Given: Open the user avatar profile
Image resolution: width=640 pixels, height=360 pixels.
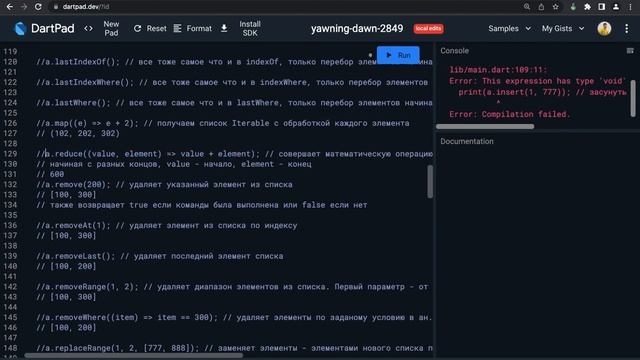Looking at the screenshot, I should coord(604,29).
